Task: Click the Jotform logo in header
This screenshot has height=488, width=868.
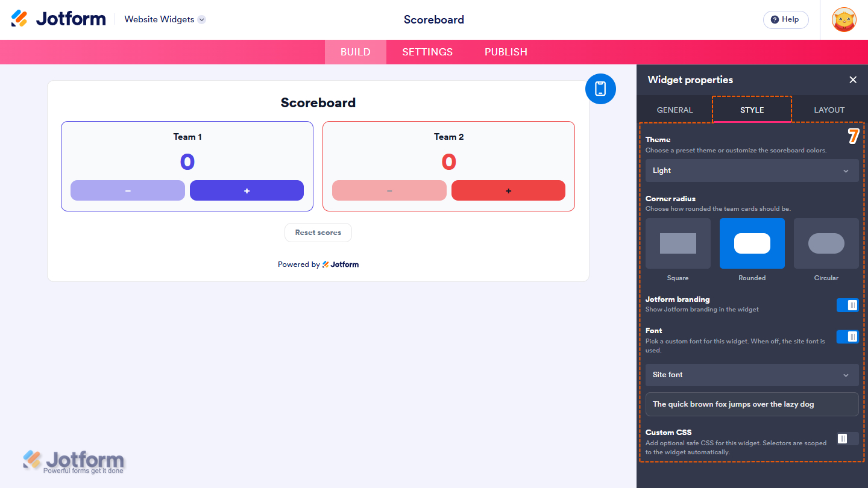Action: [58, 19]
